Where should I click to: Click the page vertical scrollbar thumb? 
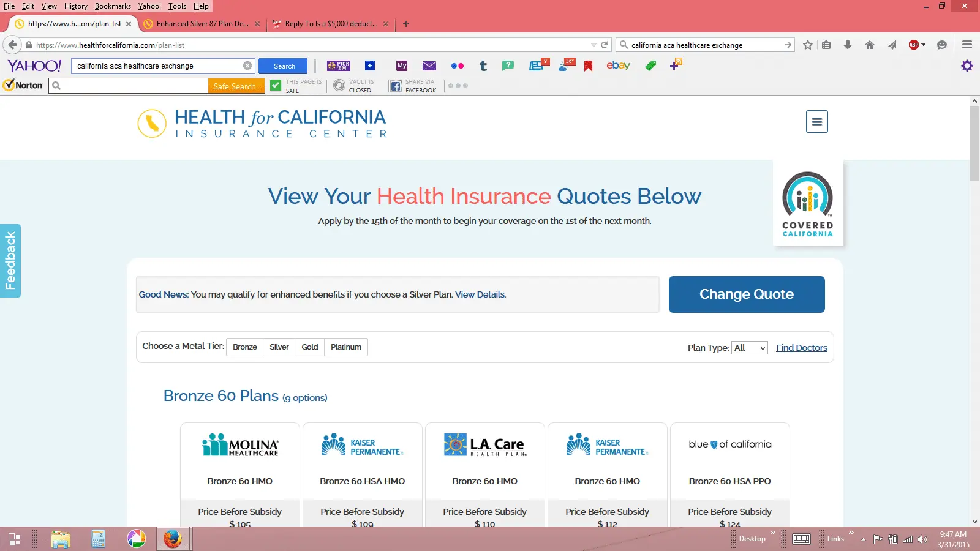[x=974, y=144]
